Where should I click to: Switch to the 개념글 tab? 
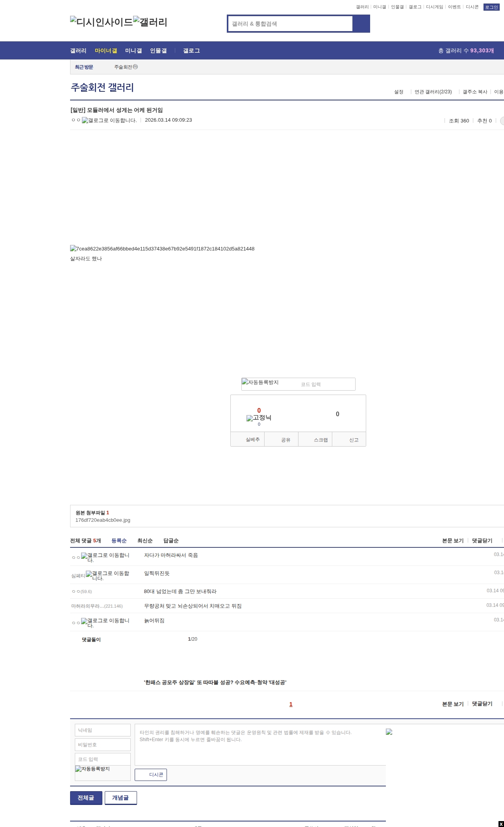pos(120,797)
